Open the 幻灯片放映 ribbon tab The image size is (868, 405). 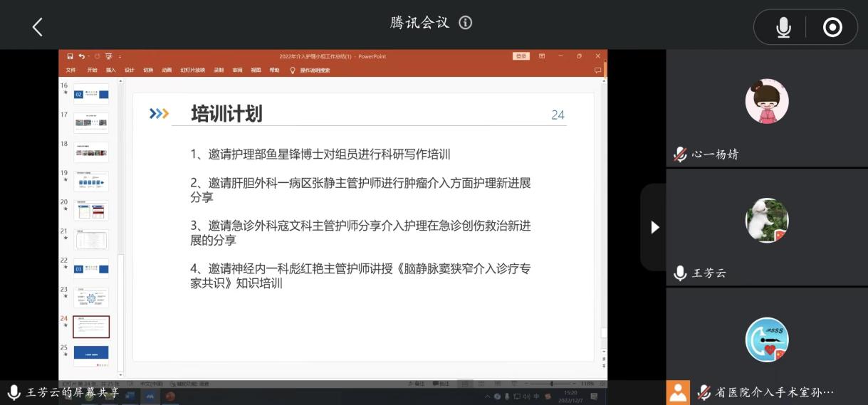(192, 70)
